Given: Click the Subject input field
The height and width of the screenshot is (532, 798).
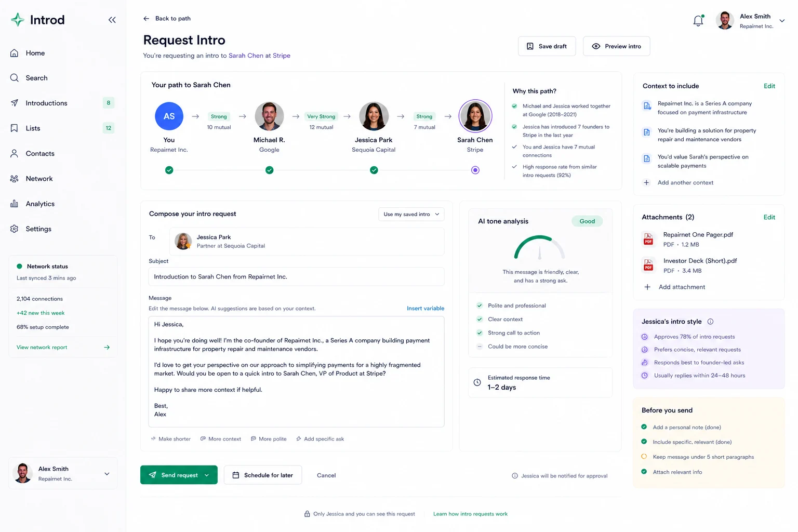Looking at the screenshot, I should tap(296, 277).
